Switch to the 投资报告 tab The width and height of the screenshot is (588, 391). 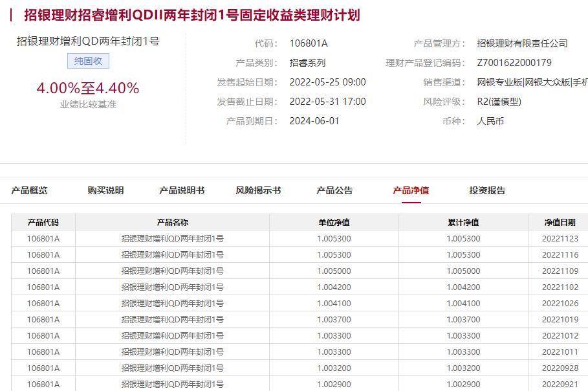coord(486,190)
